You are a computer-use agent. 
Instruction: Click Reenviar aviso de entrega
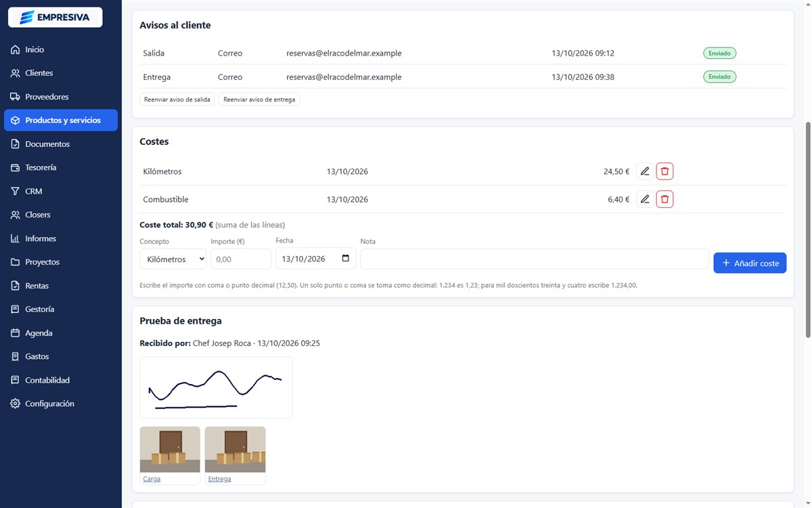[259, 100]
